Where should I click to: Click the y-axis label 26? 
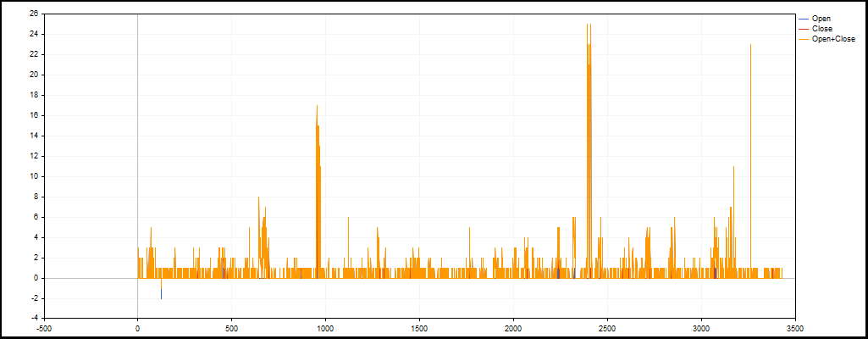[35, 14]
